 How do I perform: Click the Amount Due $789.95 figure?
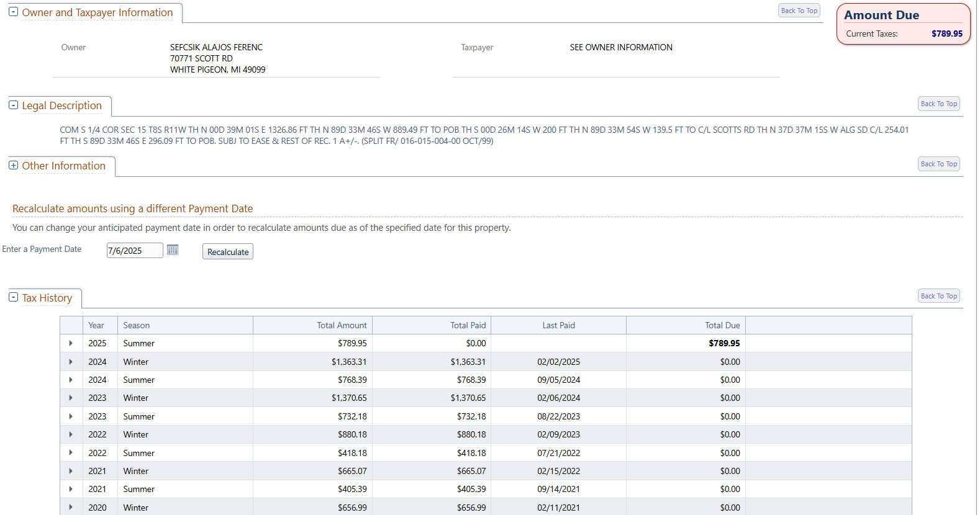point(946,34)
